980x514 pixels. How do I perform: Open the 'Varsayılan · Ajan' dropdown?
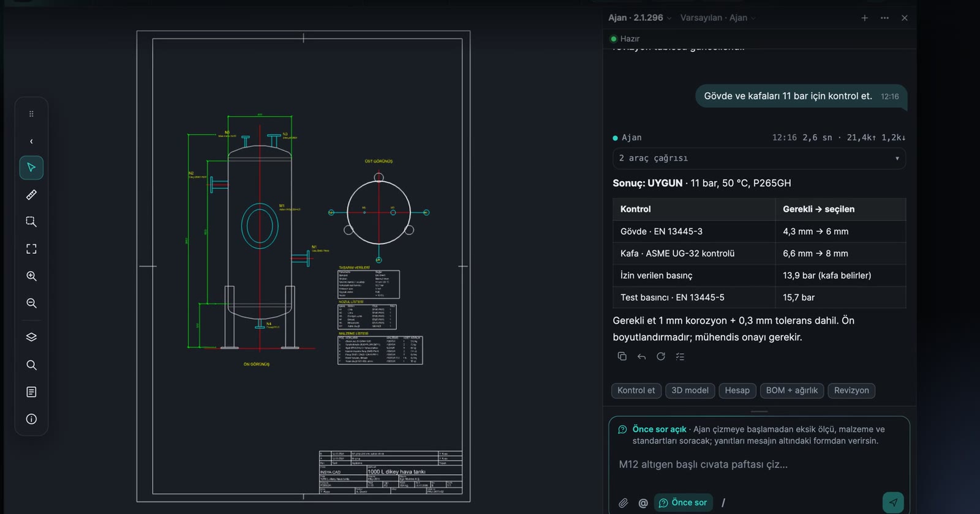[718, 18]
